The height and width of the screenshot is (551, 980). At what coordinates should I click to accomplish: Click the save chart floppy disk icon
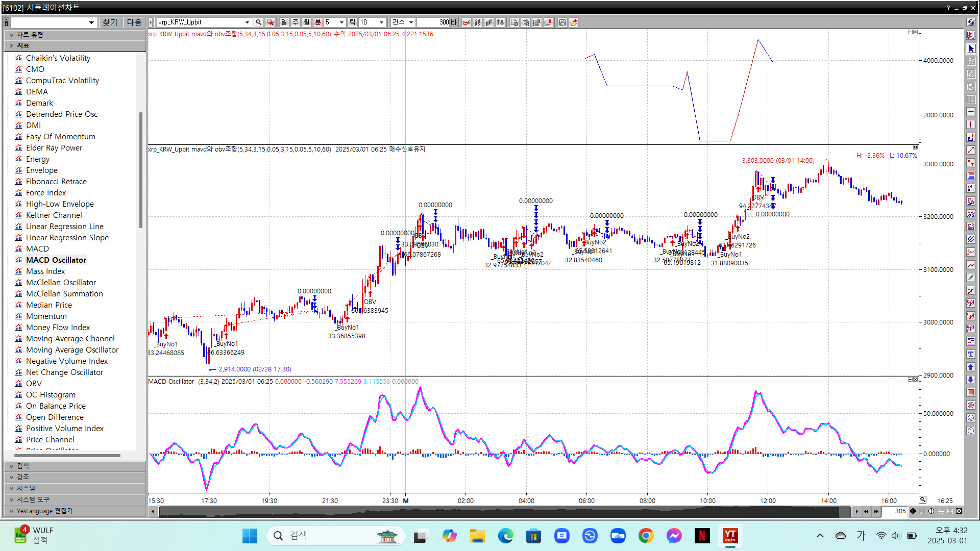tap(562, 22)
